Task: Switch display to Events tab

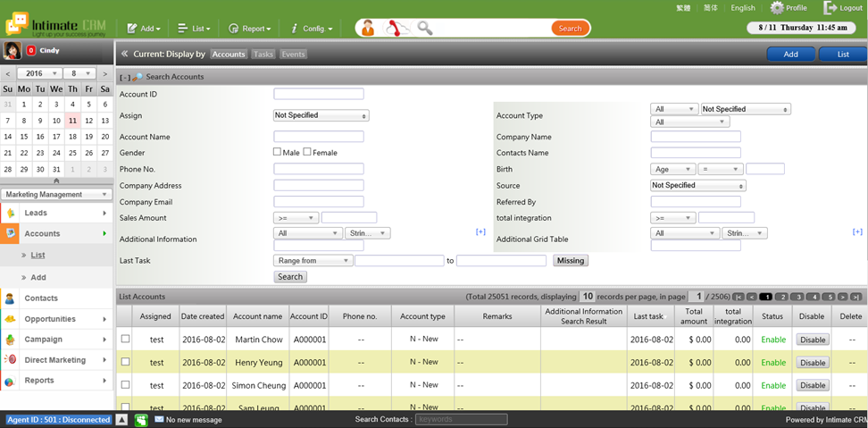Action: pyautogui.click(x=293, y=55)
